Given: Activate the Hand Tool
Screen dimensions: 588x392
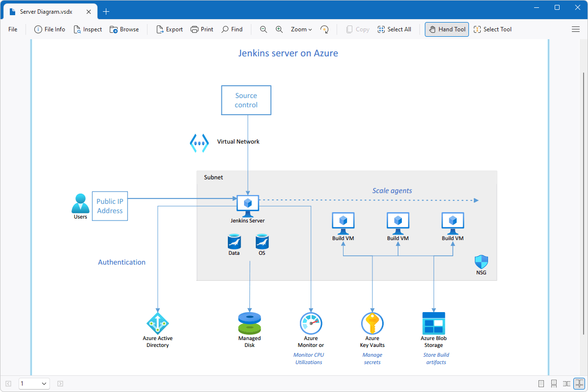Looking at the screenshot, I should tap(447, 29).
